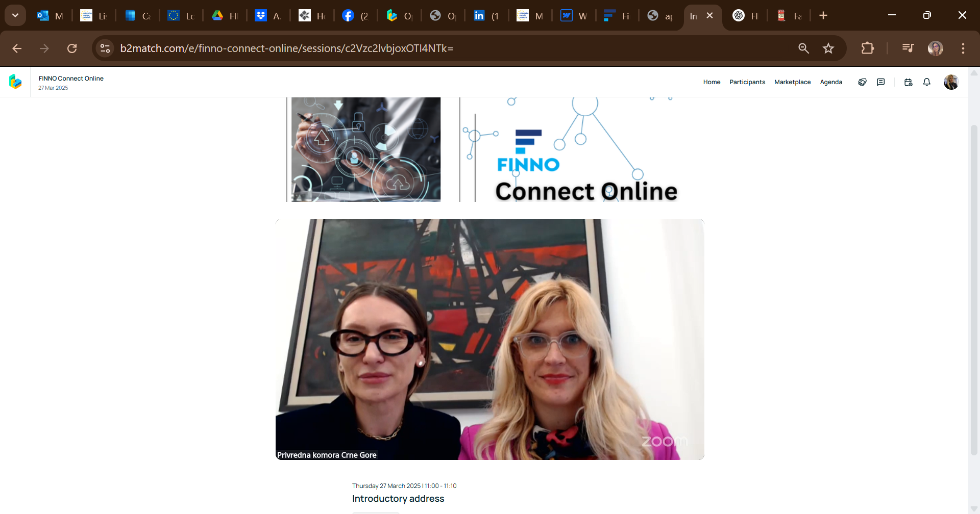980x514 pixels.
Task: Click the Zoom speakers session image
Action: click(x=490, y=340)
